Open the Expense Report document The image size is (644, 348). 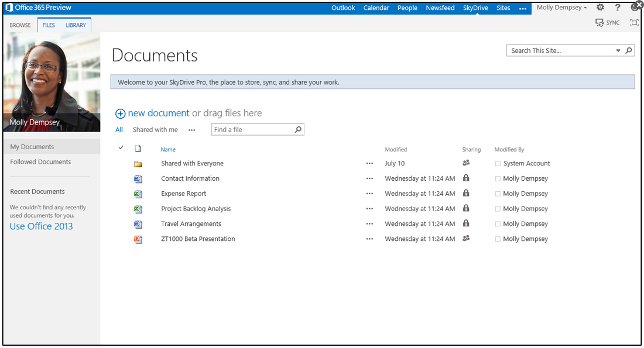184,194
